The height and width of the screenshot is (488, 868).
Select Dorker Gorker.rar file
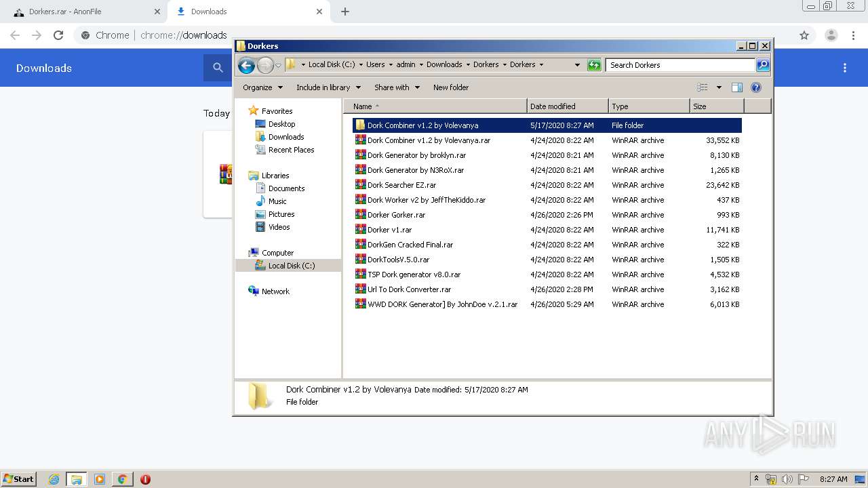click(547, 215)
